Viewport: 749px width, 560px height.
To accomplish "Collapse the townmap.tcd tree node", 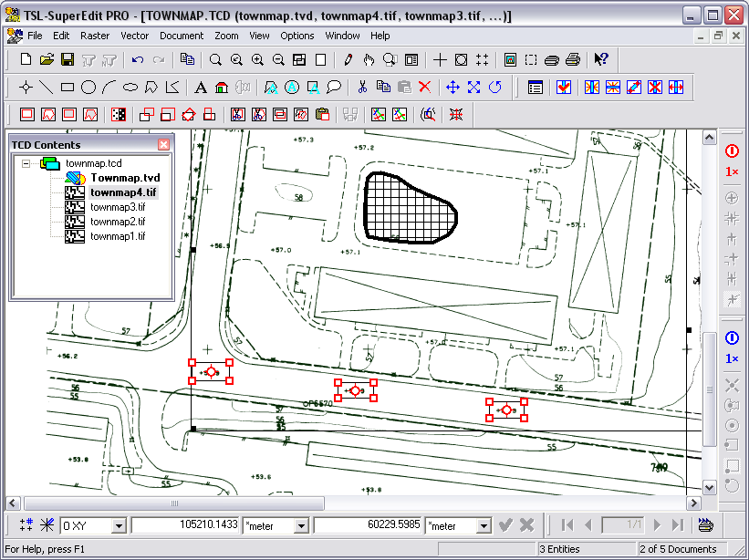I will [26, 164].
